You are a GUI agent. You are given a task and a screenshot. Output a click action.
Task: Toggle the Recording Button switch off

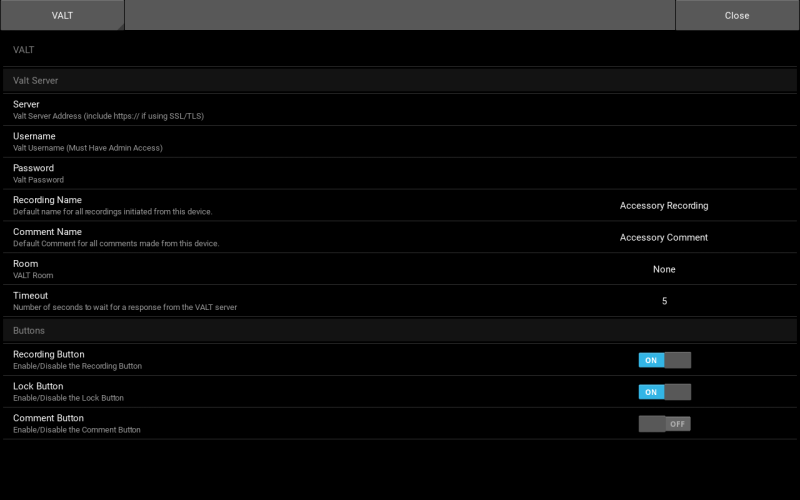(665, 360)
